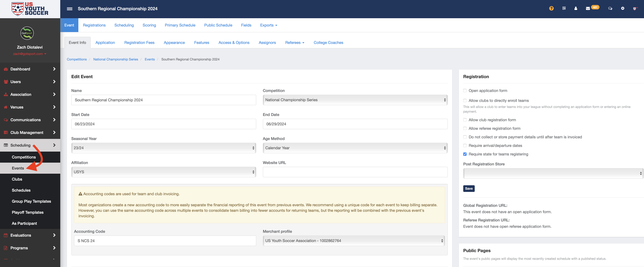
Task: Click the Users group icon in sidebar
Action: click(x=6, y=82)
